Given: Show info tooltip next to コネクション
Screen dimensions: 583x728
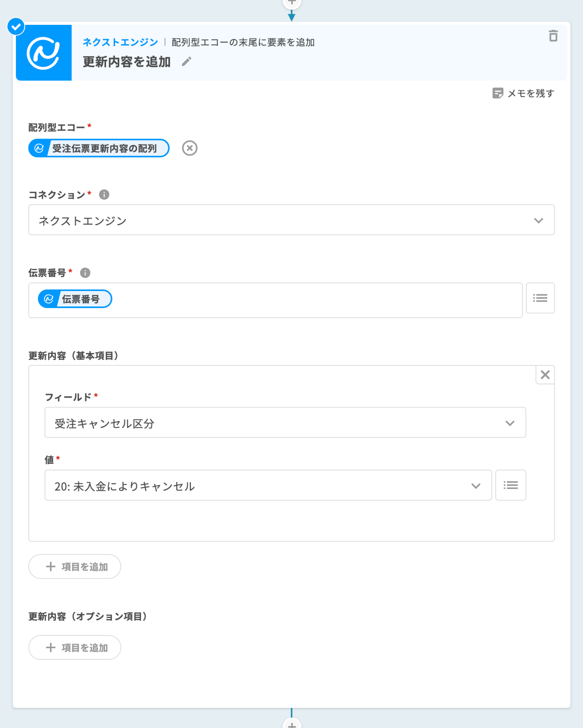Looking at the screenshot, I should [x=104, y=195].
